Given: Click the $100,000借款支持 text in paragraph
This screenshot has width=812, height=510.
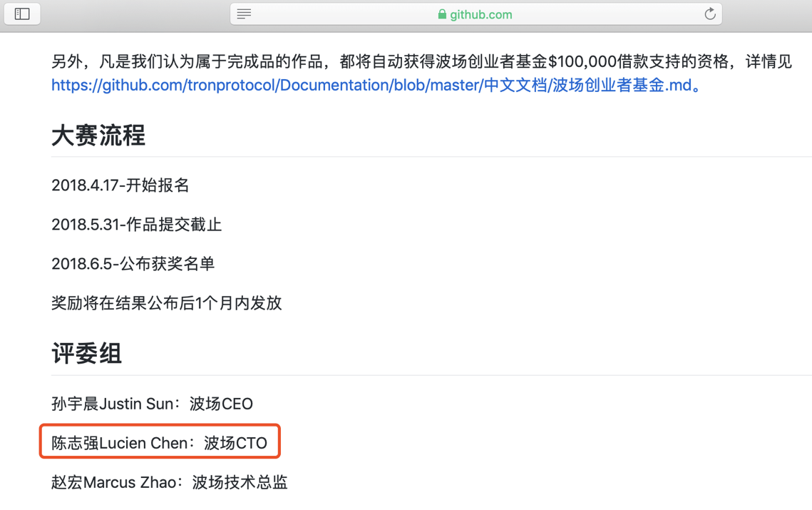Looking at the screenshot, I should click(615, 61).
